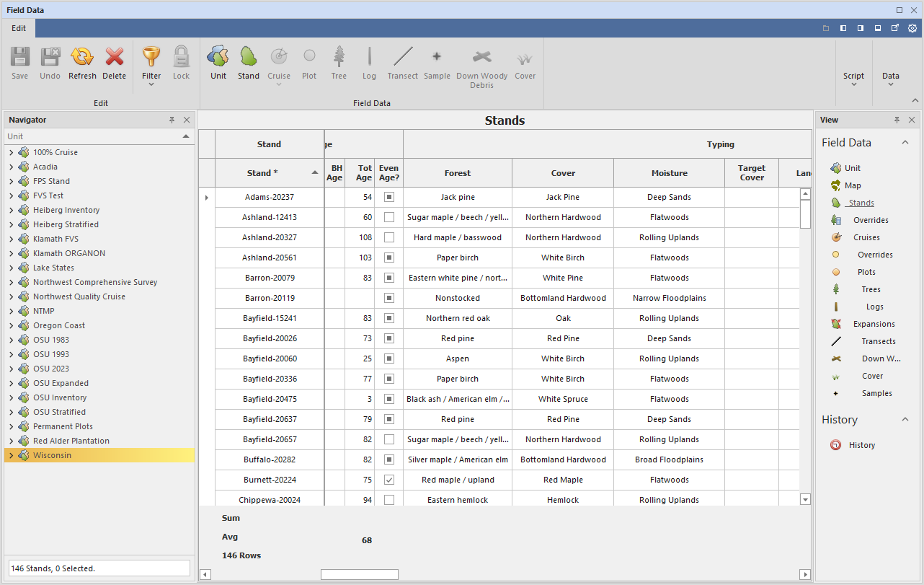This screenshot has height=585, width=924.
Task: Toggle Even Age checkbox for Burnett-20224
Action: click(389, 480)
